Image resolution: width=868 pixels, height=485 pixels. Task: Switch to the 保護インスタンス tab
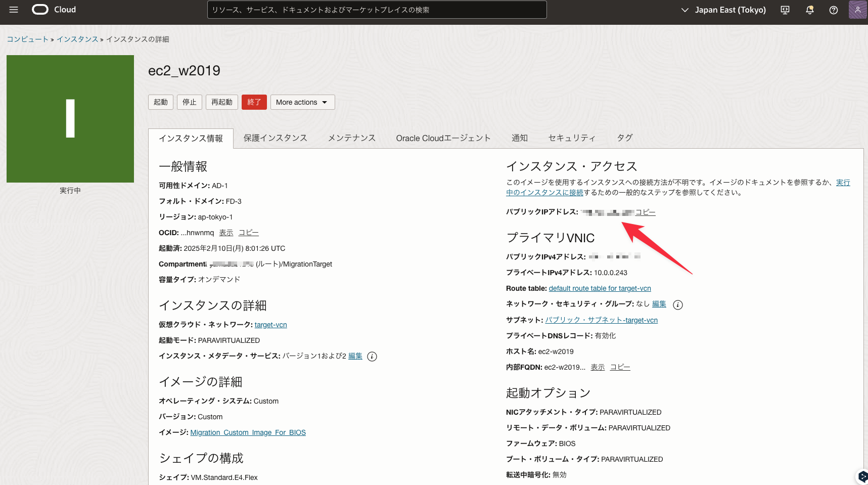pyautogui.click(x=276, y=138)
